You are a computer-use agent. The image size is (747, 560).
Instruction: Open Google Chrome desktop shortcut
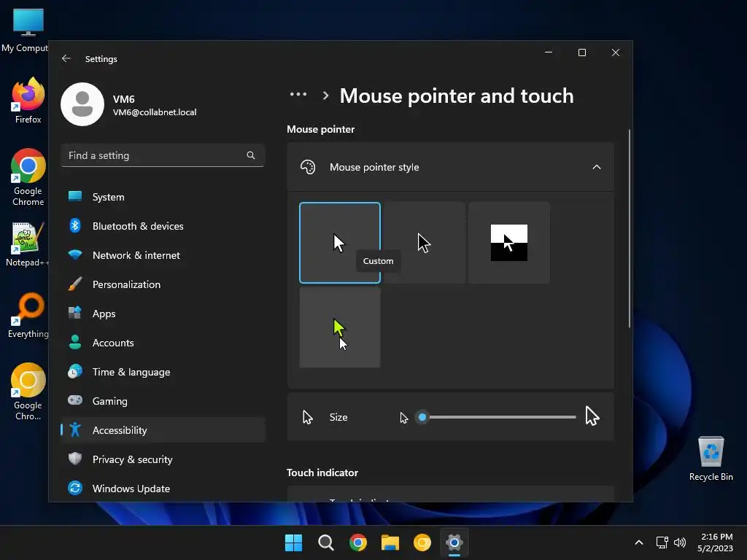pos(28,178)
